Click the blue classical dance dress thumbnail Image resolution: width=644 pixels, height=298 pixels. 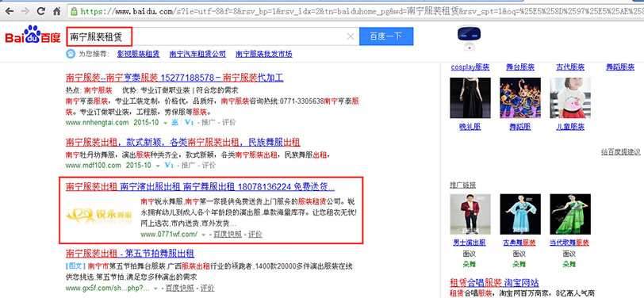tap(520, 214)
